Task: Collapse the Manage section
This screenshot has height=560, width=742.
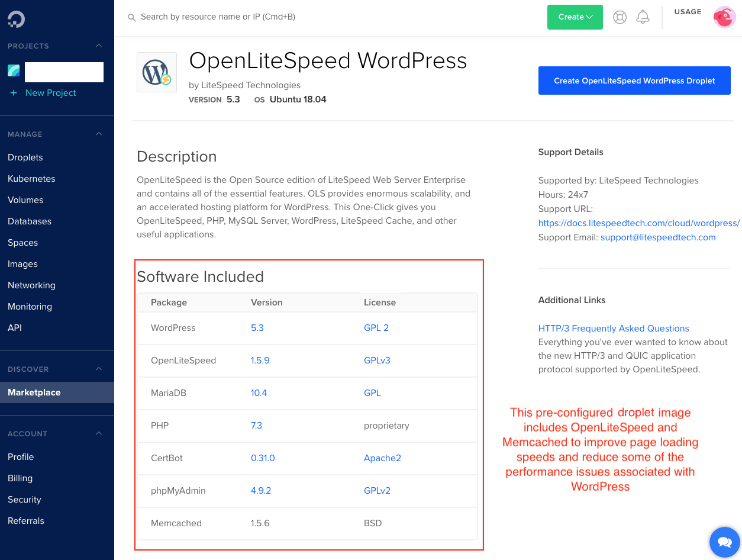Action: [x=99, y=134]
